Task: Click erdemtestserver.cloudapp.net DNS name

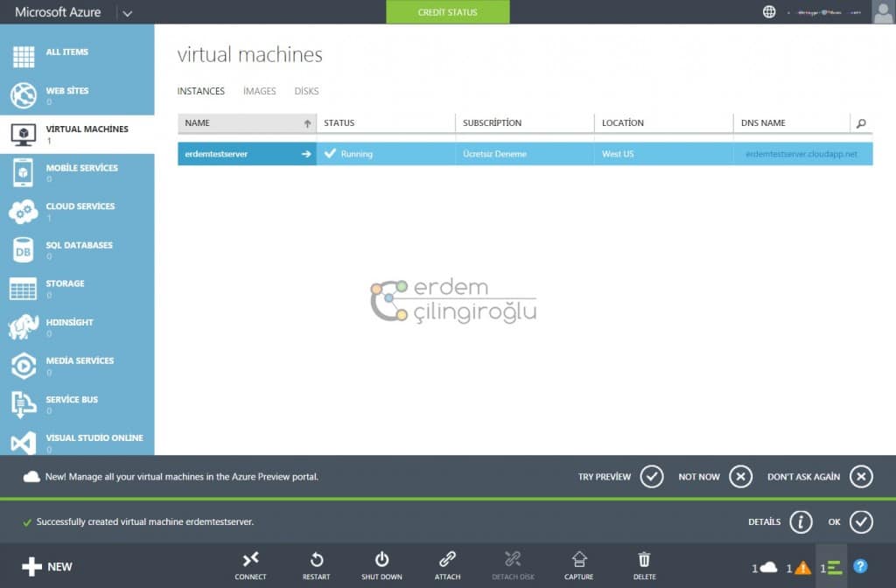Action: click(x=801, y=154)
